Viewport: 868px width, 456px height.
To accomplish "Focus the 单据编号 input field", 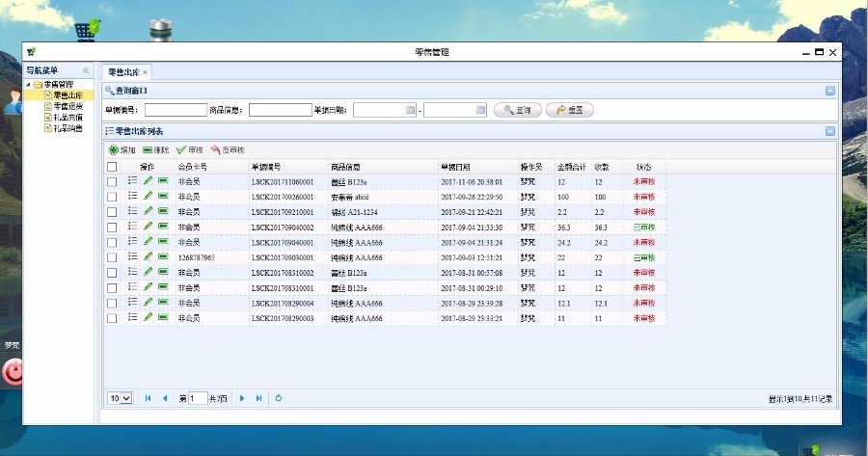I will click(x=176, y=110).
